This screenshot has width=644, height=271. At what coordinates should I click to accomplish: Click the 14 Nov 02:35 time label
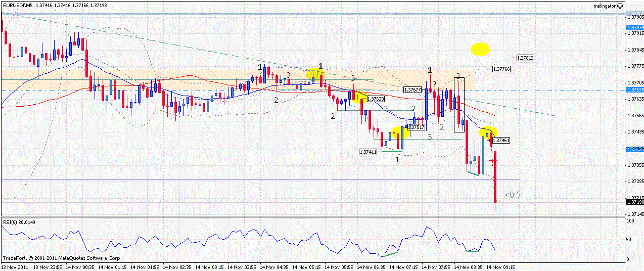click(176, 266)
